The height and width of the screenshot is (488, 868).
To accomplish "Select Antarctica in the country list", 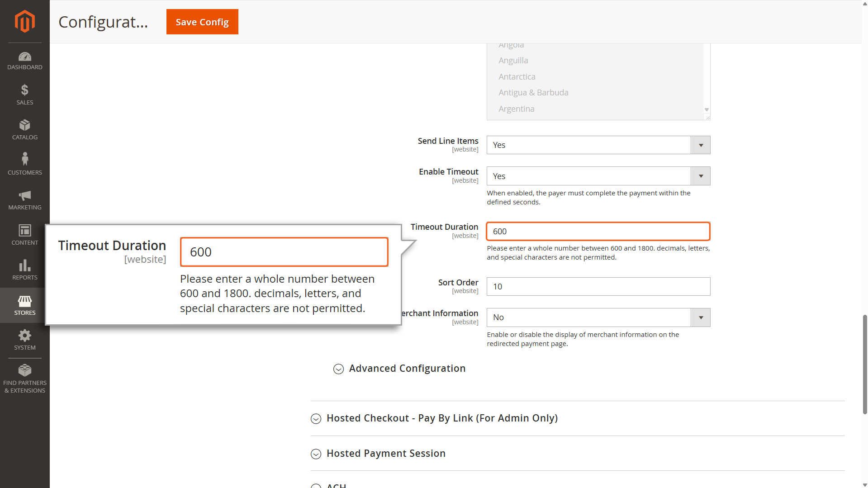I will pos(517,77).
